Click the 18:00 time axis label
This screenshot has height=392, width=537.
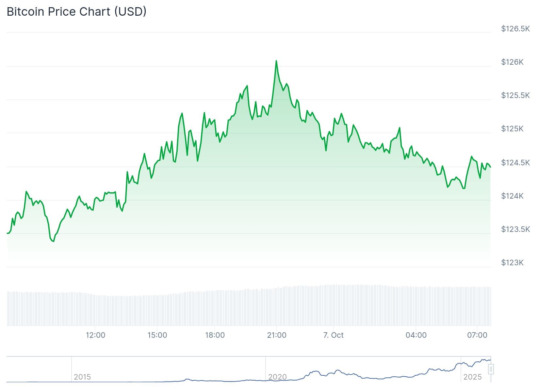point(215,335)
